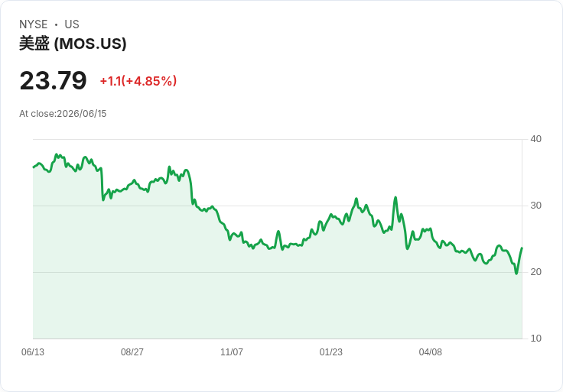Click the 04/08 x-axis date label
The height and width of the screenshot is (392, 563).
click(x=430, y=352)
